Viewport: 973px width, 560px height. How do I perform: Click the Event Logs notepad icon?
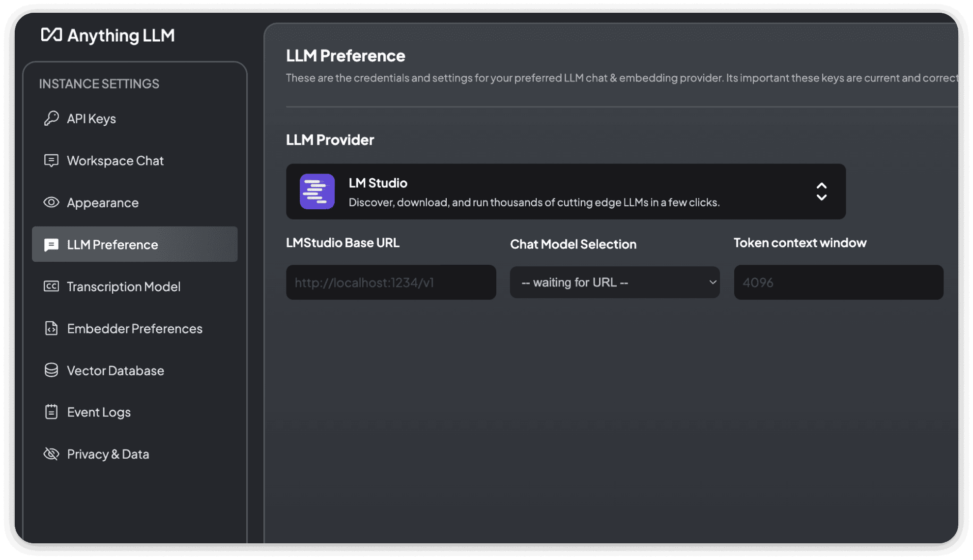pyautogui.click(x=51, y=412)
